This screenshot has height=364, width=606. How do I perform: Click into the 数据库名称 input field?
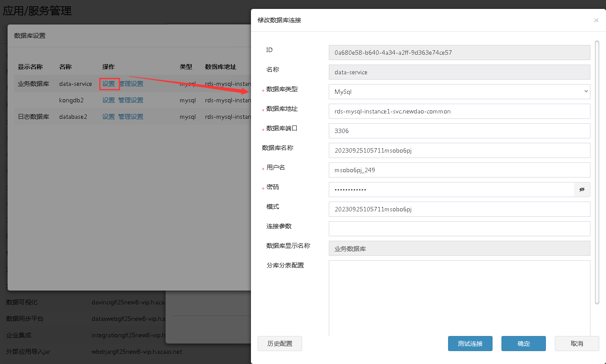click(x=459, y=150)
